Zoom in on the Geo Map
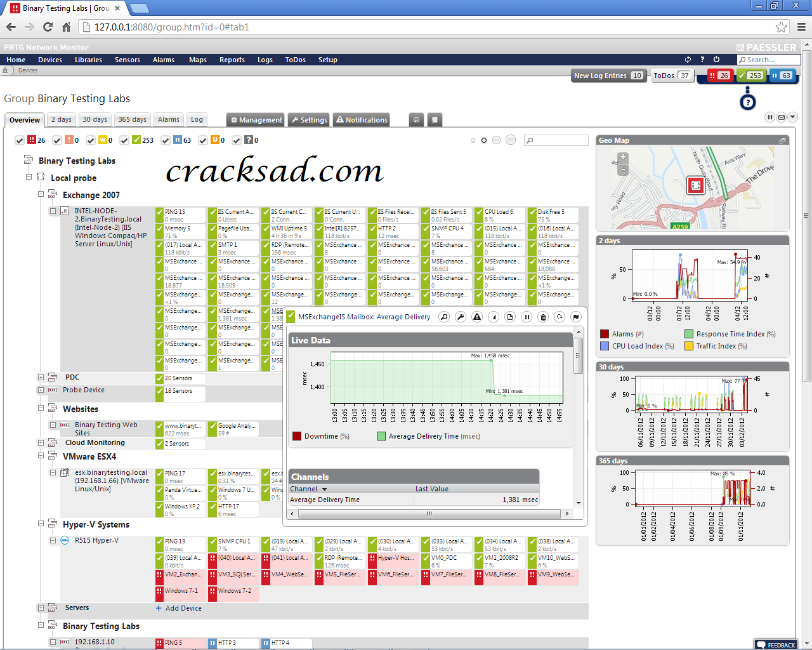This screenshot has width=812, height=650. click(623, 157)
